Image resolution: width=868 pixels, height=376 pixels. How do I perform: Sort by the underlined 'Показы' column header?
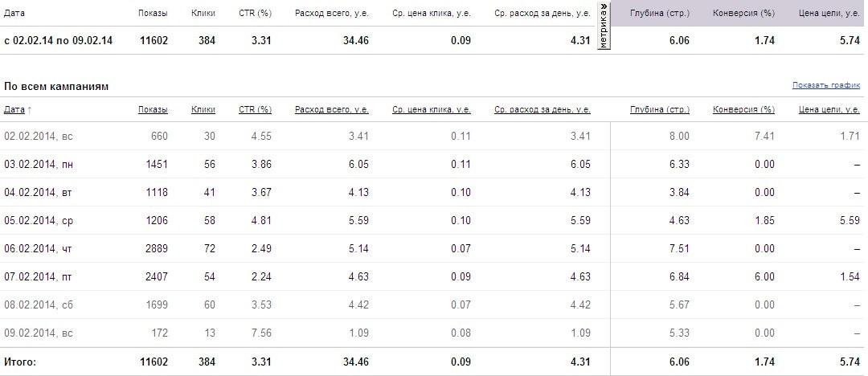pos(153,109)
